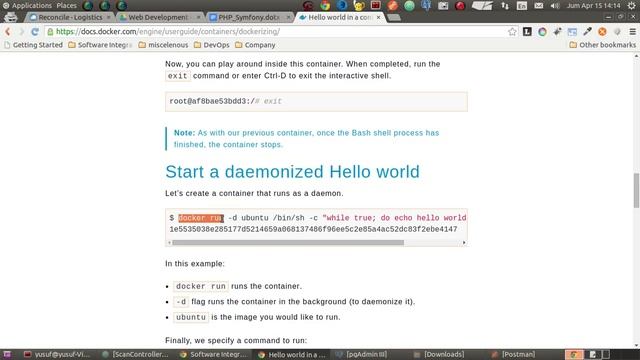
Task: Click the 'root@af8bae53bdd3' code line
Action: click(225, 101)
